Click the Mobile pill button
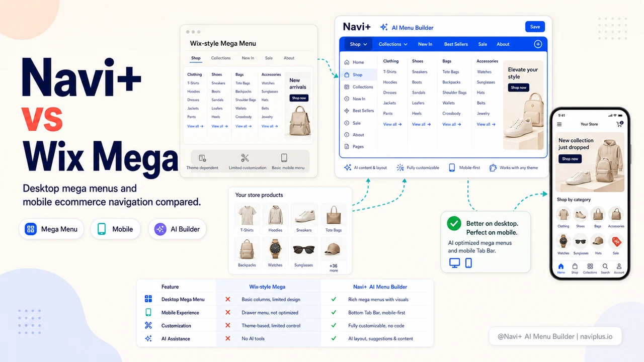Screen dimensions: 644x362 [116, 229]
